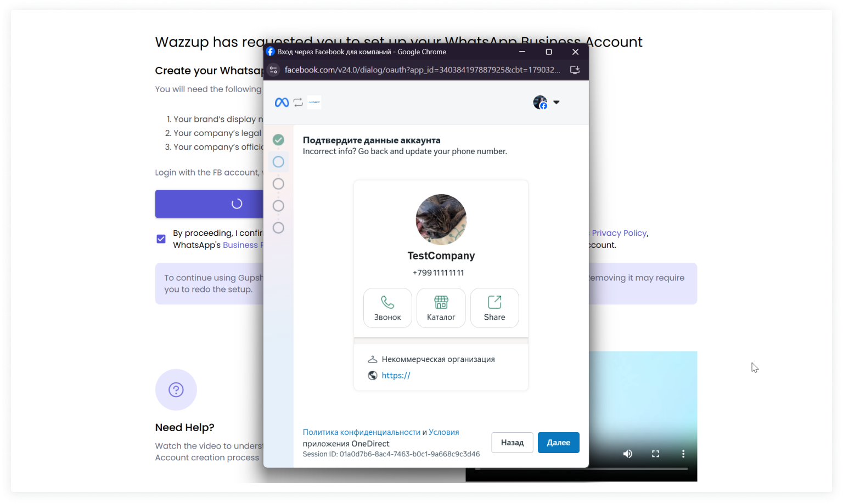843x504 pixels.
Task: Select the fifth step circle
Action: 278,228
